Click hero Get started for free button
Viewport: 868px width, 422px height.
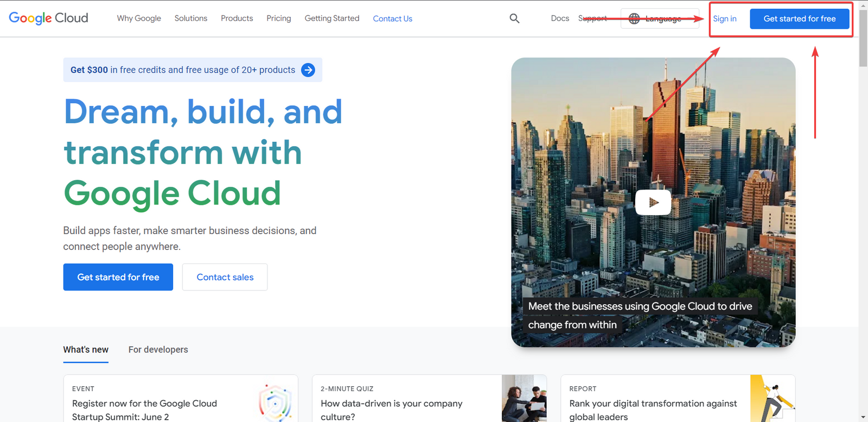(x=118, y=277)
